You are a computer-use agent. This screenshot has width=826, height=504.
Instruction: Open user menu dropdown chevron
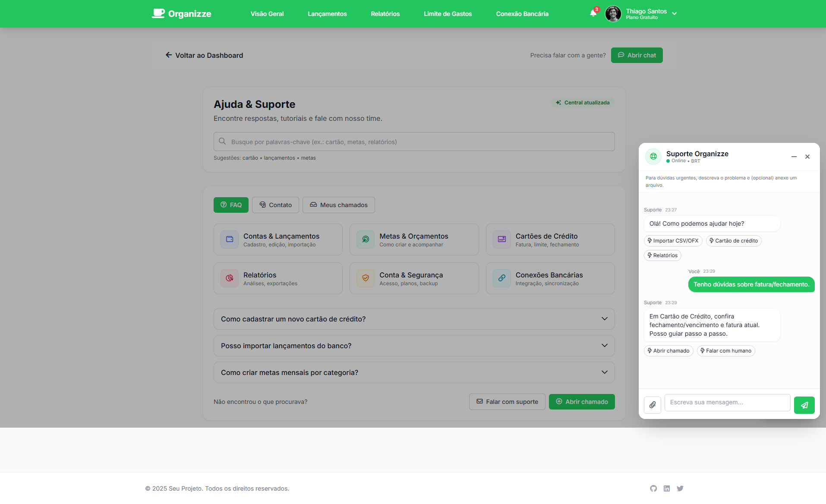click(x=675, y=14)
